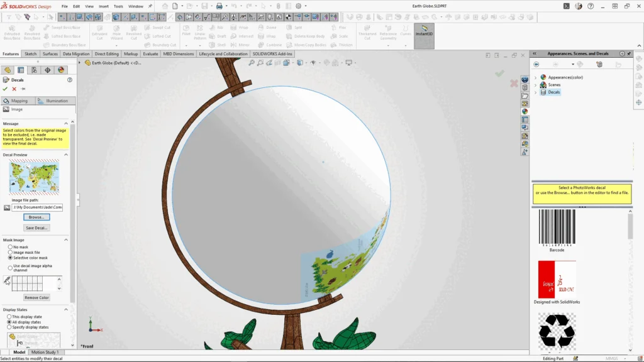Toggle the Instant3D ribbon button
Screen dimensions: 644x362
pos(425,36)
